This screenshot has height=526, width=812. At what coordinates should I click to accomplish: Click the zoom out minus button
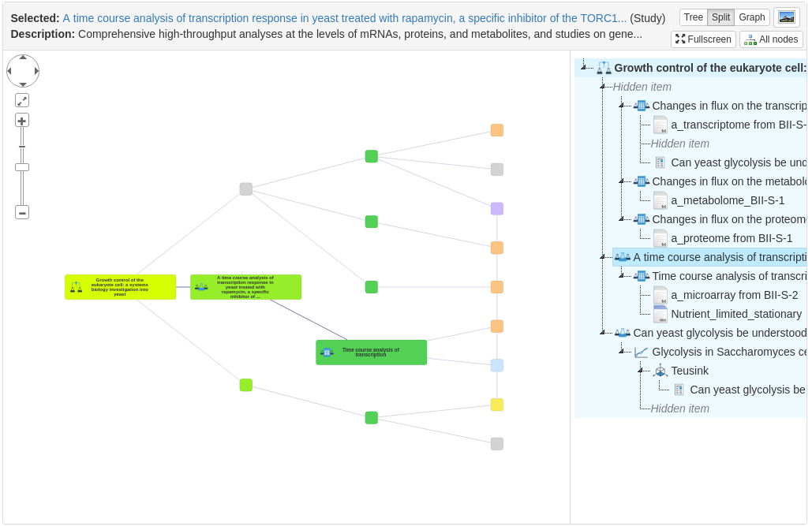[22, 212]
